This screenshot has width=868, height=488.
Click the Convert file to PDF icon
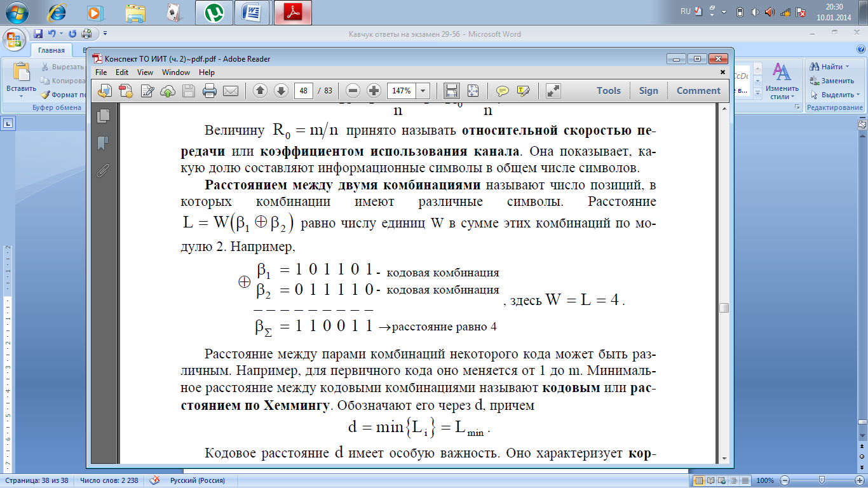click(126, 91)
